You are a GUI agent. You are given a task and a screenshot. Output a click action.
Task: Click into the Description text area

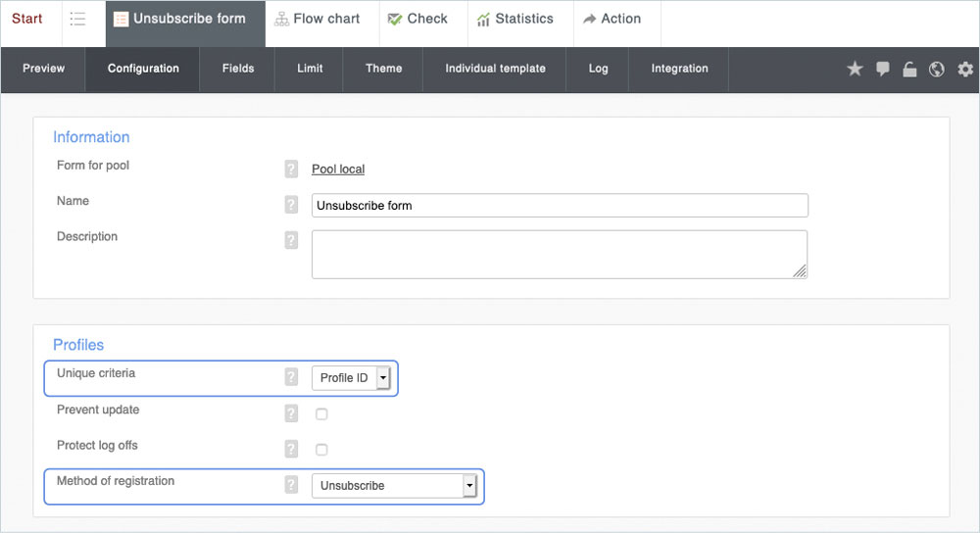pos(559,254)
